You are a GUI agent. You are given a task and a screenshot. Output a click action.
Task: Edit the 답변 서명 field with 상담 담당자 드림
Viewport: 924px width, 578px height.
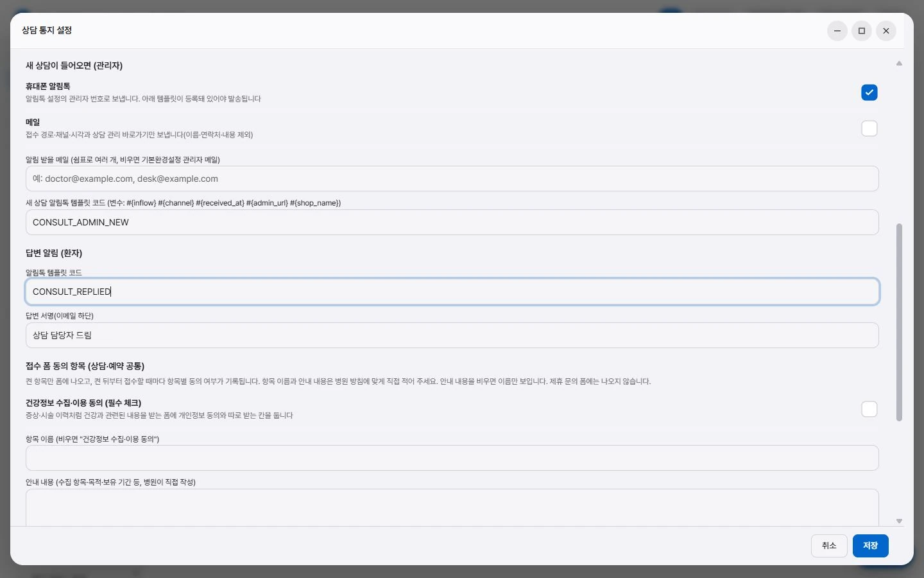[x=452, y=335]
